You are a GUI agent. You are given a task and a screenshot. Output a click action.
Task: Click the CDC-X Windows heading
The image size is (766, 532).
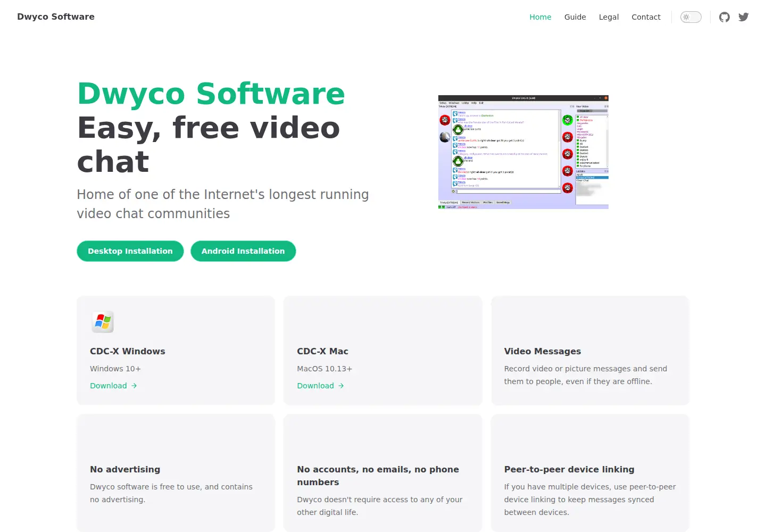coord(128,351)
